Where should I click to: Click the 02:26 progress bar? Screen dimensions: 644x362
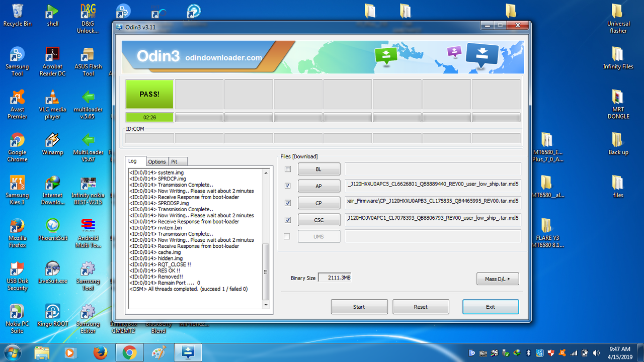(x=149, y=117)
